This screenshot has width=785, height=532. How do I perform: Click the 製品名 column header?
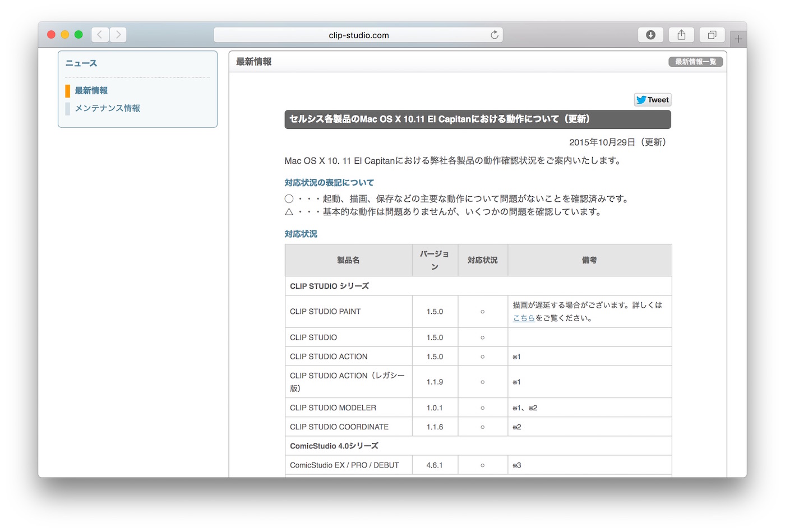pos(348,260)
